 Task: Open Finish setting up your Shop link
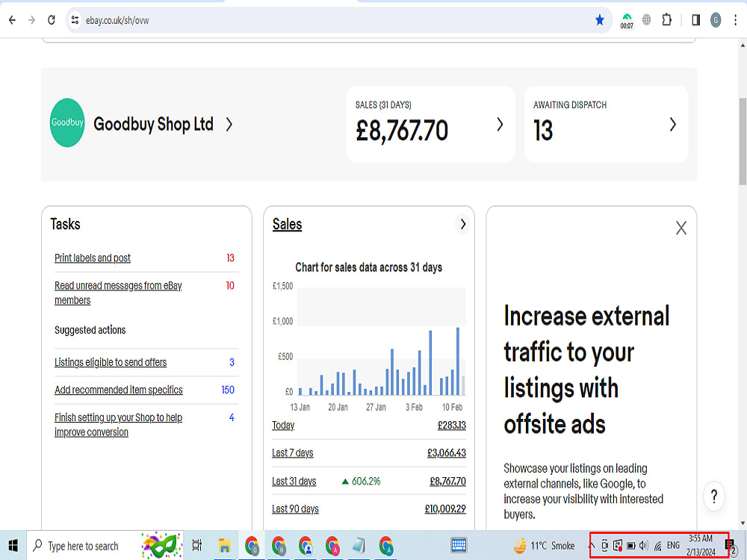click(x=118, y=425)
